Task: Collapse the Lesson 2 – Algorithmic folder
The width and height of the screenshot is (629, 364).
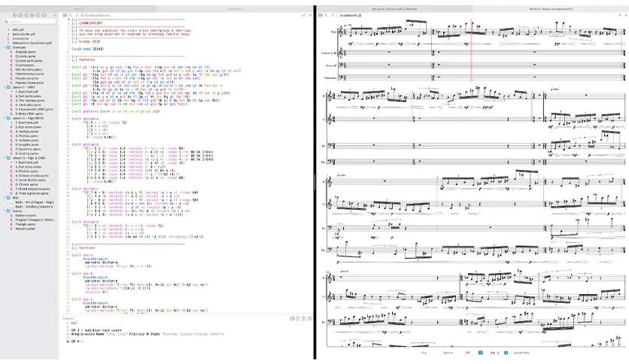Action: pyautogui.click(x=5, y=118)
